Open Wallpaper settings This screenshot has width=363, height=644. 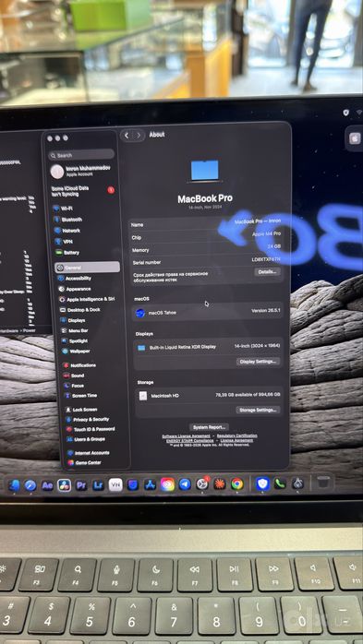76,352
